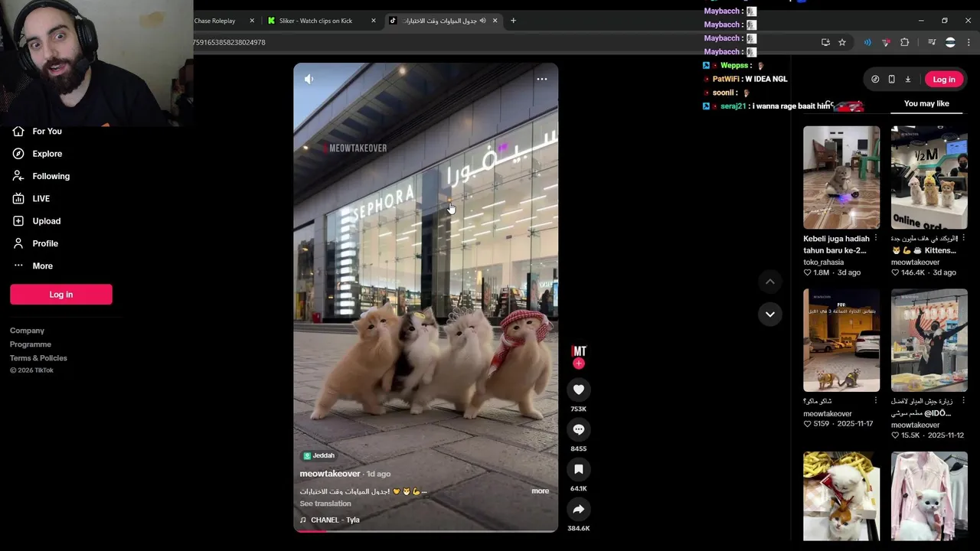
Task: Expand caption with the more link
Action: coord(541,491)
